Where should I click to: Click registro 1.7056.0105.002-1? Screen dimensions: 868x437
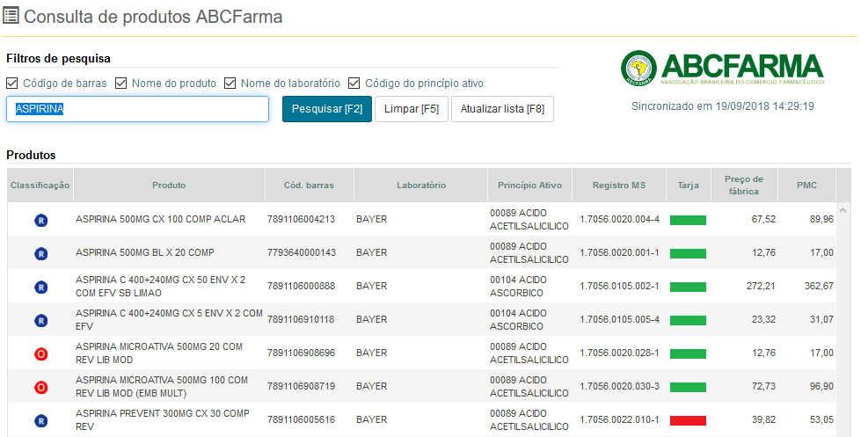[619, 286]
